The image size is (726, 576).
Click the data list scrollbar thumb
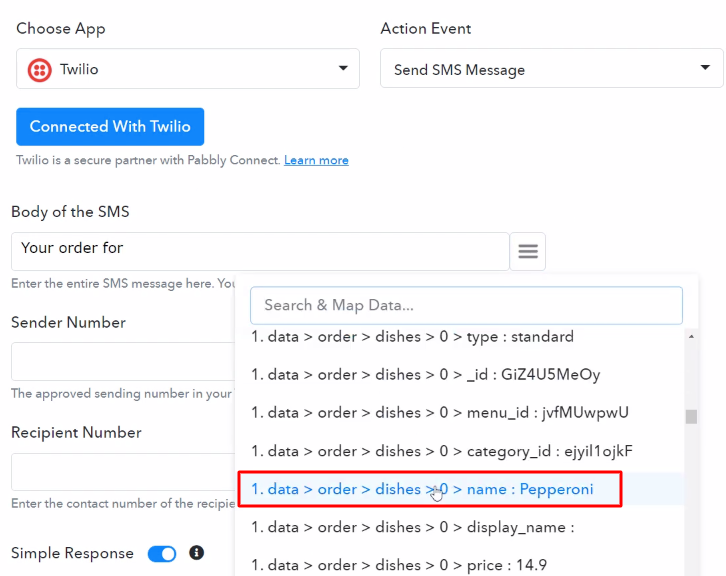(691, 417)
